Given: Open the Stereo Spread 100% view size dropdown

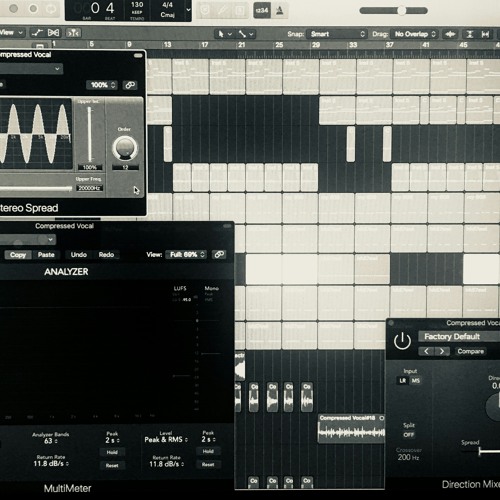Looking at the screenshot, I should click(102, 85).
